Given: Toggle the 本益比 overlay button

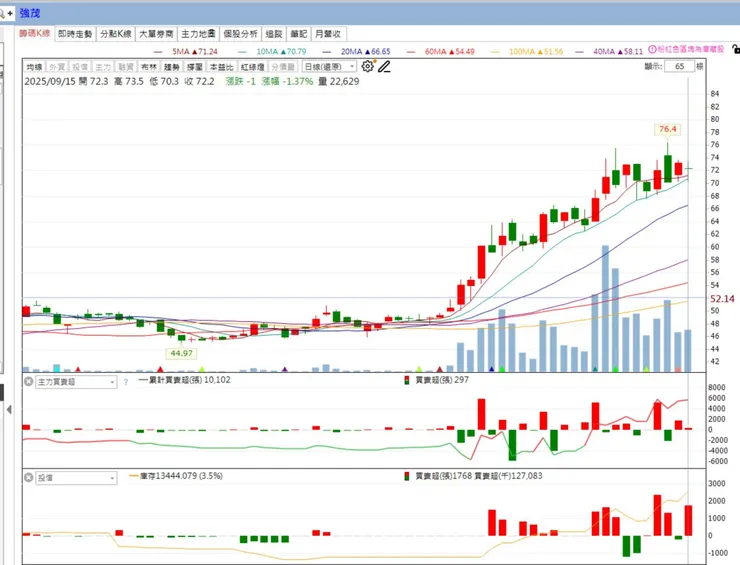Looking at the screenshot, I should pos(221,67).
